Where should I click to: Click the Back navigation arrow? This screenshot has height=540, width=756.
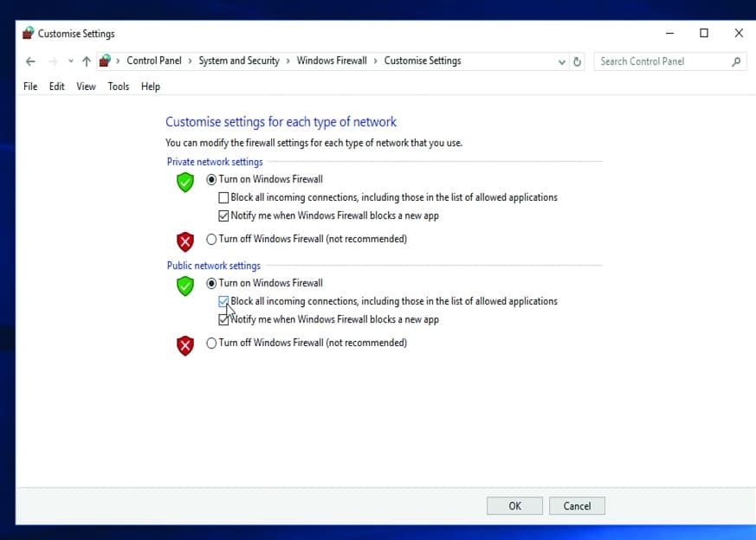click(30, 61)
